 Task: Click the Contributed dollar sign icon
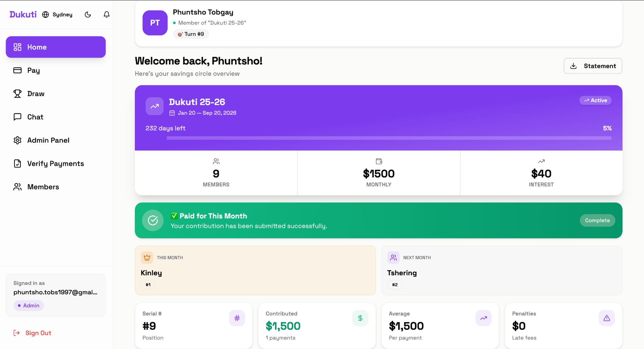pyautogui.click(x=360, y=318)
